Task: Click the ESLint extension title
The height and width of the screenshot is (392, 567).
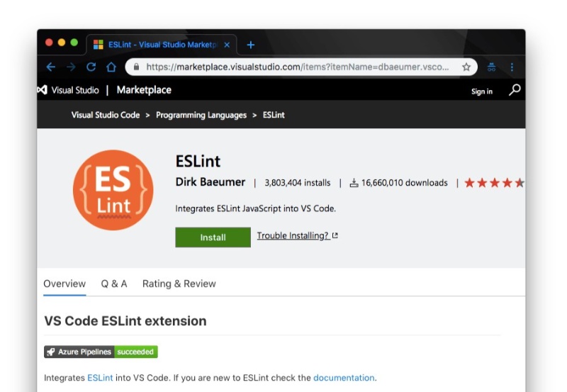Action: tap(198, 162)
